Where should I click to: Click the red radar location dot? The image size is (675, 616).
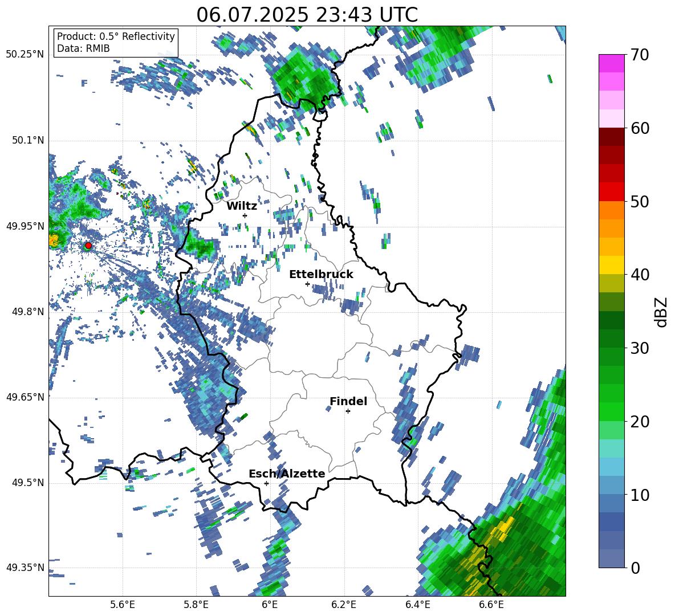tap(88, 245)
